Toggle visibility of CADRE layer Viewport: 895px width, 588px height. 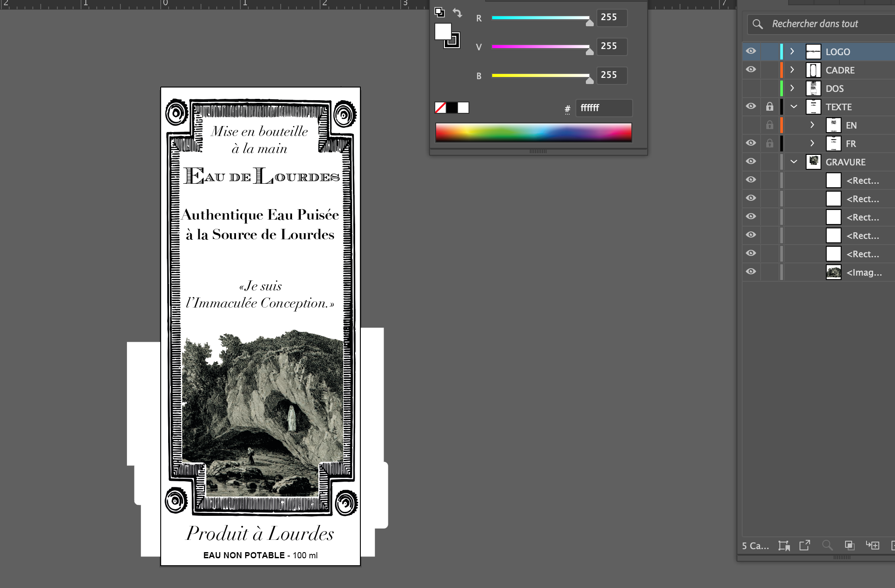(x=751, y=70)
